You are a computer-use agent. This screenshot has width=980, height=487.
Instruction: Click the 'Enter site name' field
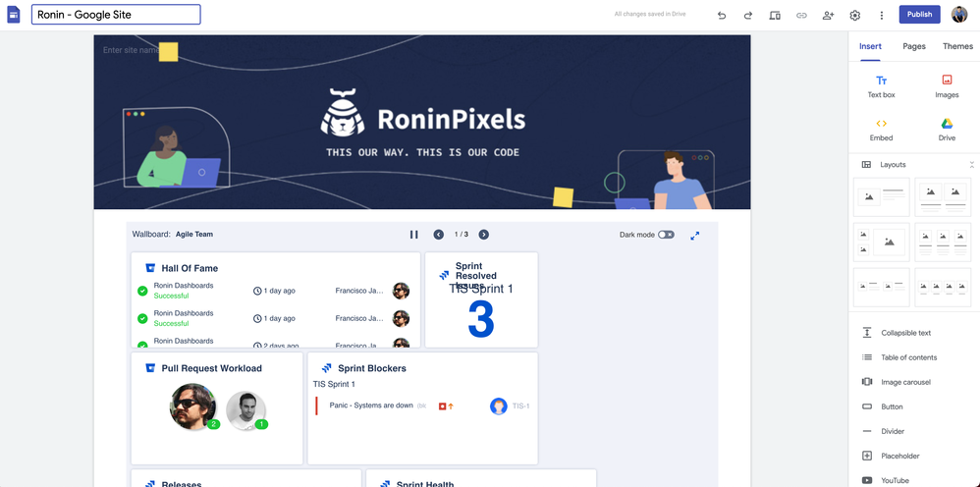click(x=131, y=50)
